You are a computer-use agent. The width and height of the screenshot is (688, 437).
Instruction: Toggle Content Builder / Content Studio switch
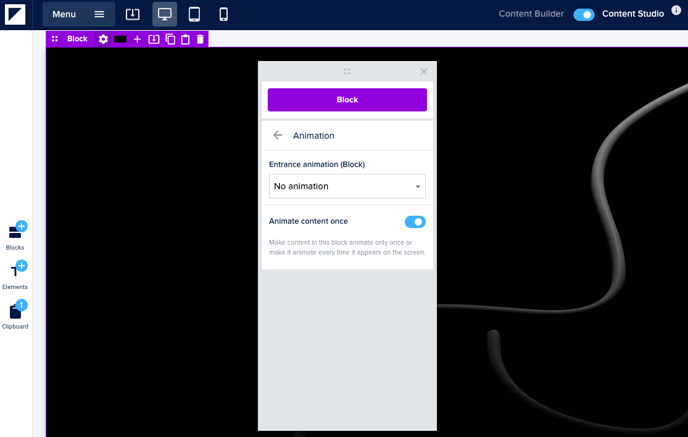(x=584, y=15)
